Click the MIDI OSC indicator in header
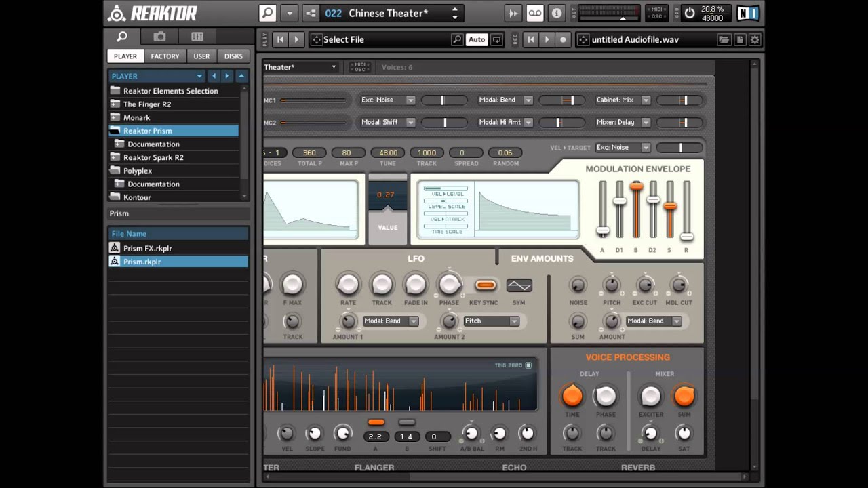Image resolution: width=868 pixels, height=488 pixels. [656, 13]
